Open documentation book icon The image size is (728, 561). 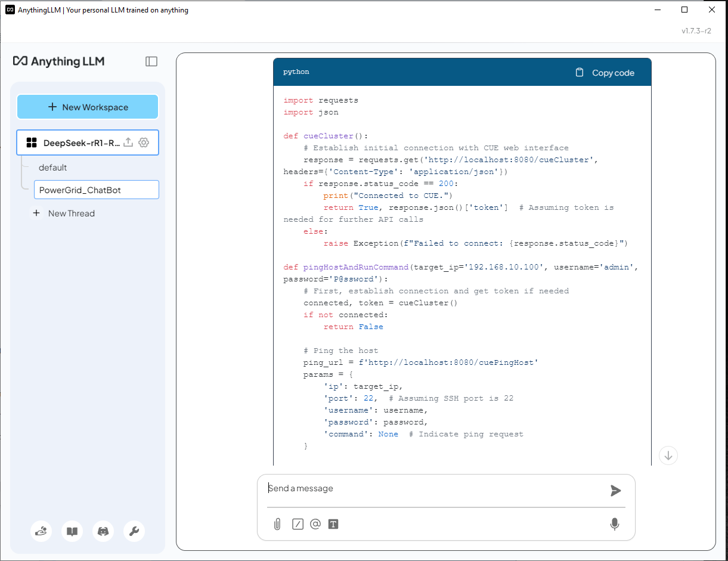(x=72, y=531)
